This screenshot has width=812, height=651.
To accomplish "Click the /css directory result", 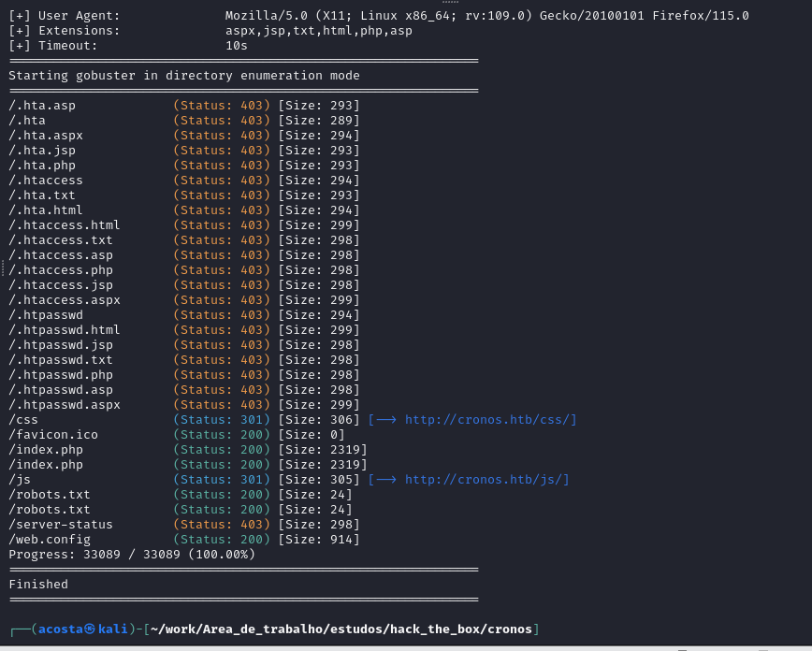I will [23, 419].
